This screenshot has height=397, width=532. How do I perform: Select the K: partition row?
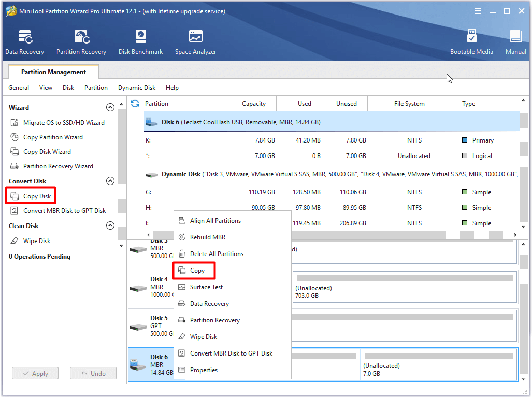[332, 140]
